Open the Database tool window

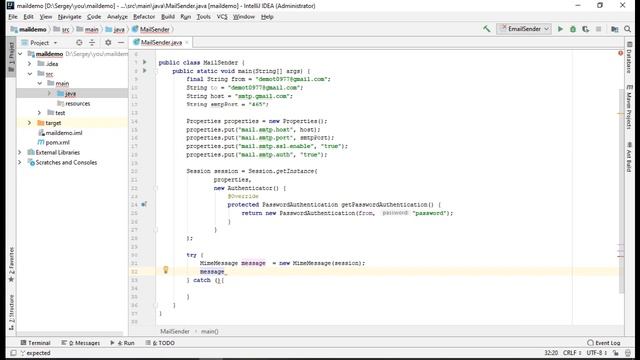[629, 58]
